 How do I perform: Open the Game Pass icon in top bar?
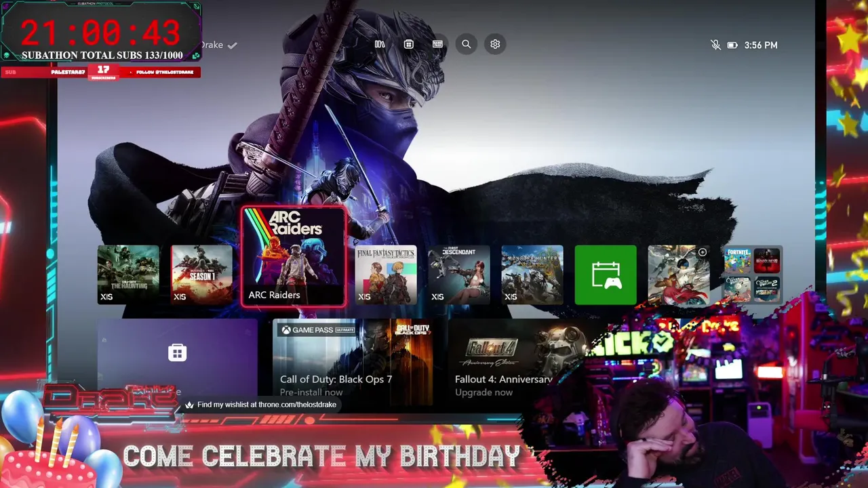pos(437,44)
